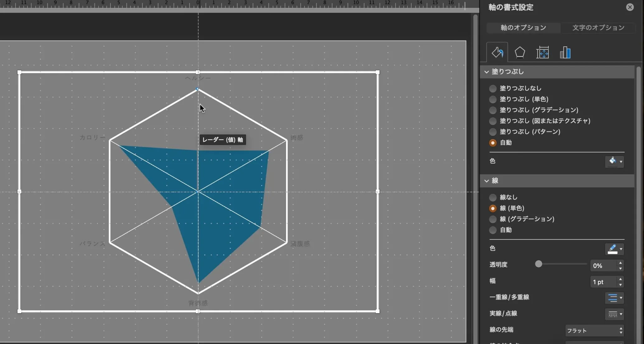
Task: Click the 幅 1 pt input field
Action: (603, 282)
